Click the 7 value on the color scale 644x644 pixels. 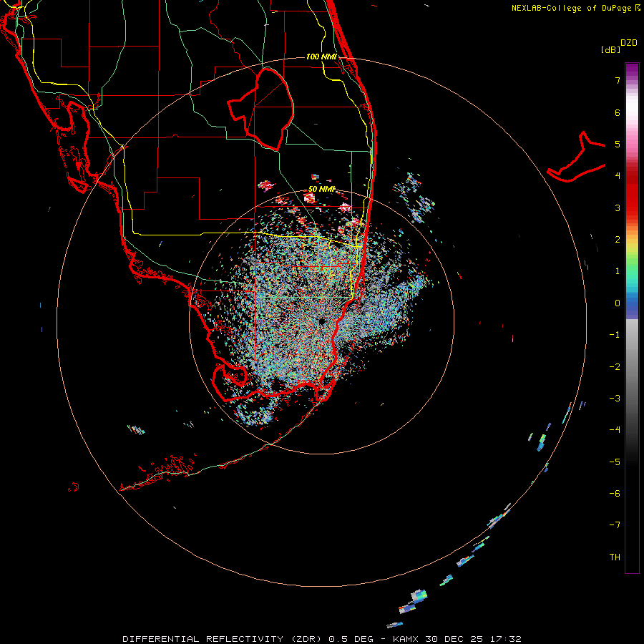pos(618,80)
